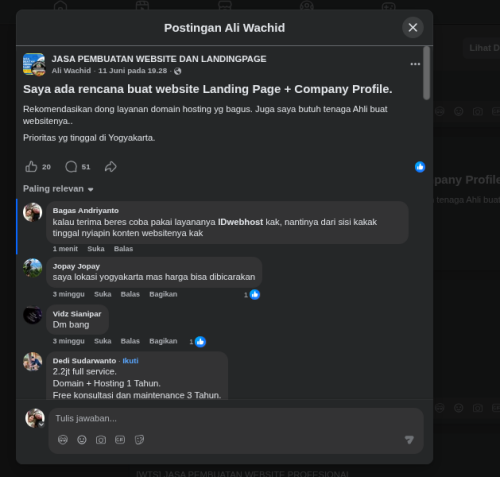The width and height of the screenshot is (500, 477).
Task: Switch commenting identity via avatar chevron
Action: 41,425
